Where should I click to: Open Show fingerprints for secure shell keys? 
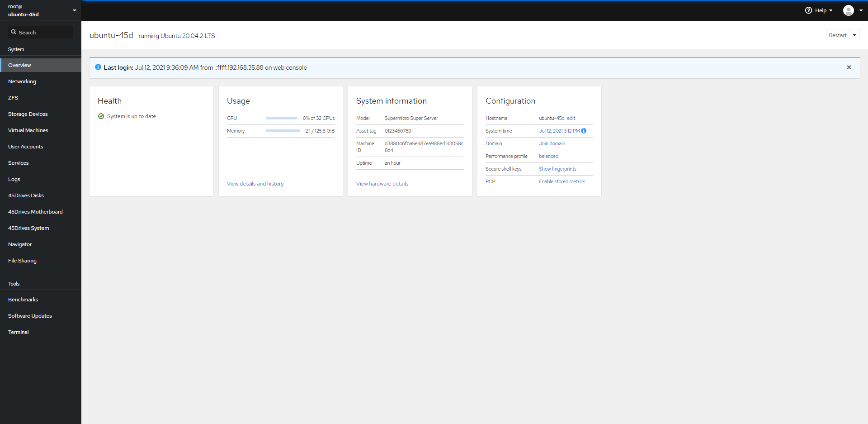click(x=557, y=169)
